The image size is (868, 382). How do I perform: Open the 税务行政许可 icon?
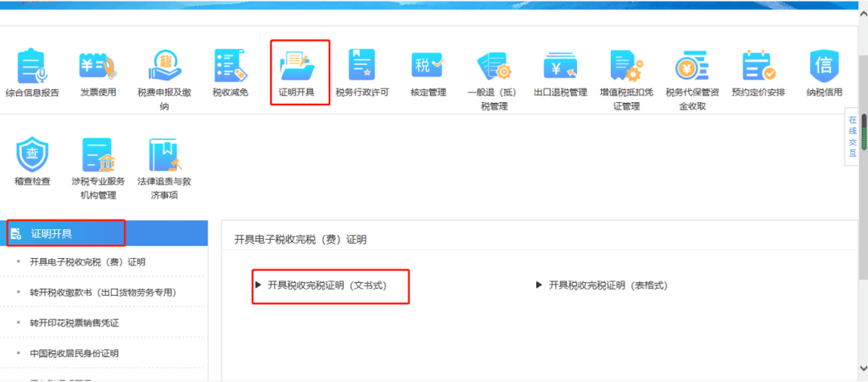tap(362, 65)
